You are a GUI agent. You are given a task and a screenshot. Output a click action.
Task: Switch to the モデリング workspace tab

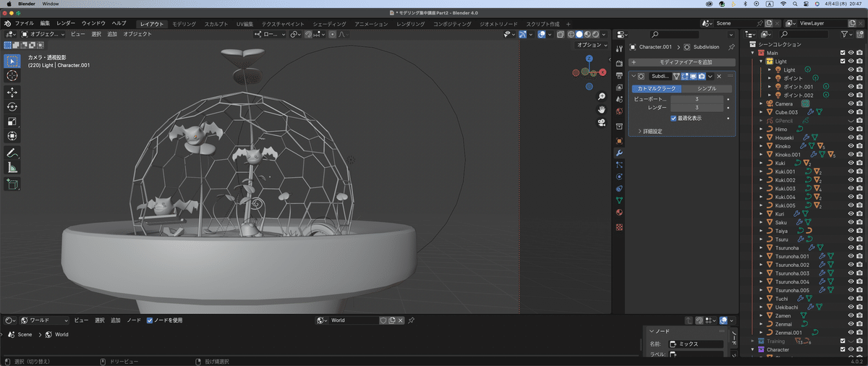(x=184, y=24)
